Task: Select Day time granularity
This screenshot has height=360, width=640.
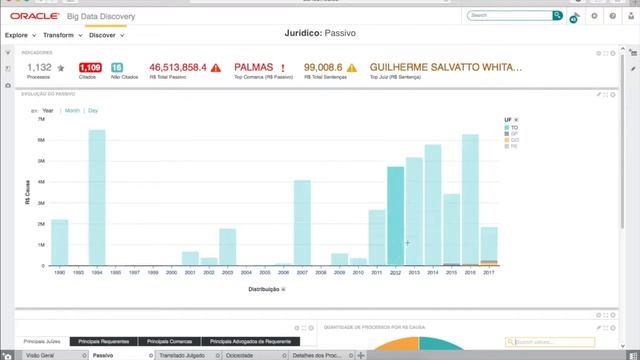Action: coord(93,111)
